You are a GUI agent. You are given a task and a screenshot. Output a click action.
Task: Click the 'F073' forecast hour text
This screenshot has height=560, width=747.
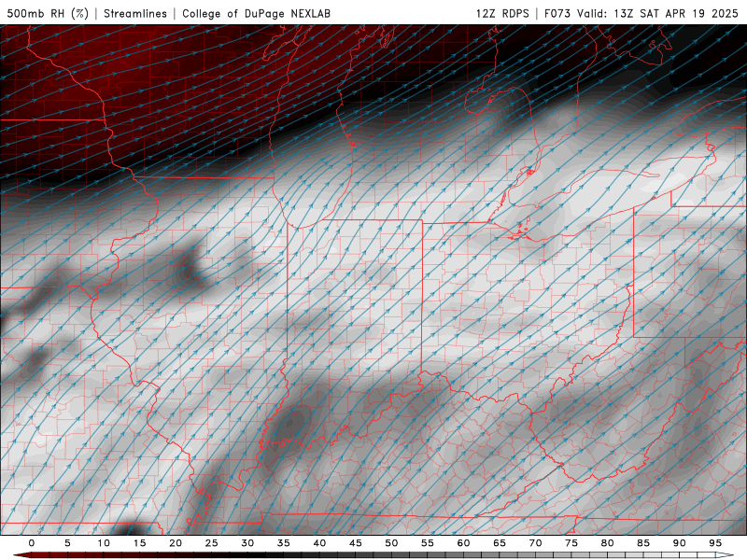point(557,13)
